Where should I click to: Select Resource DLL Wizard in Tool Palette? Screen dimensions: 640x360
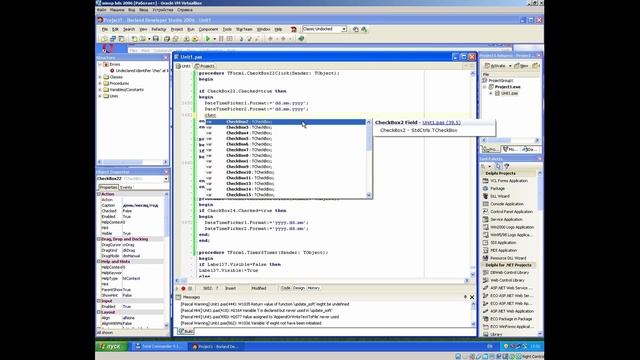click(508, 258)
